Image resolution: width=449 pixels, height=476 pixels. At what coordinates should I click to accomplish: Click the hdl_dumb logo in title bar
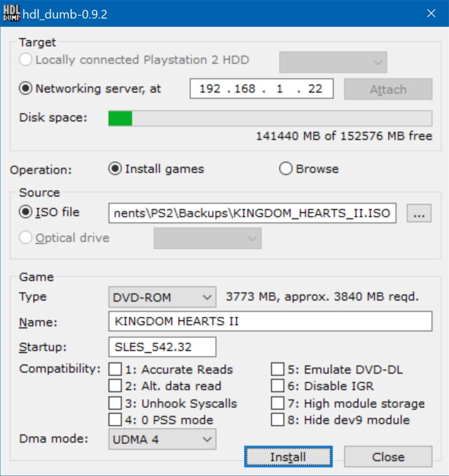pos(12,13)
